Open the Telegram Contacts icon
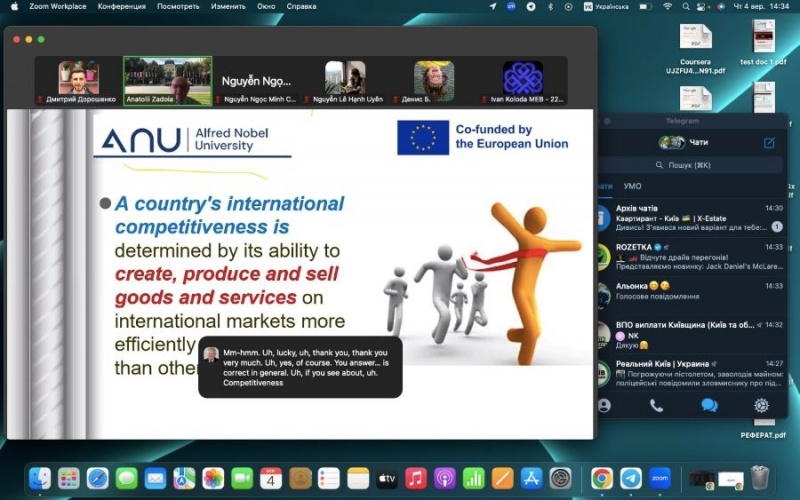This screenshot has height=500, width=800. click(604, 405)
